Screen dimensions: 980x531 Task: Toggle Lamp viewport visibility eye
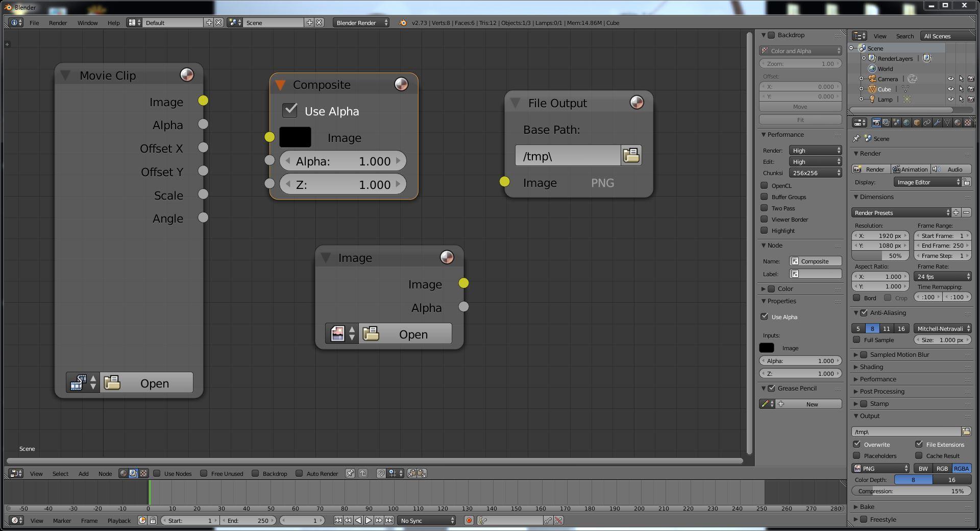tap(951, 99)
